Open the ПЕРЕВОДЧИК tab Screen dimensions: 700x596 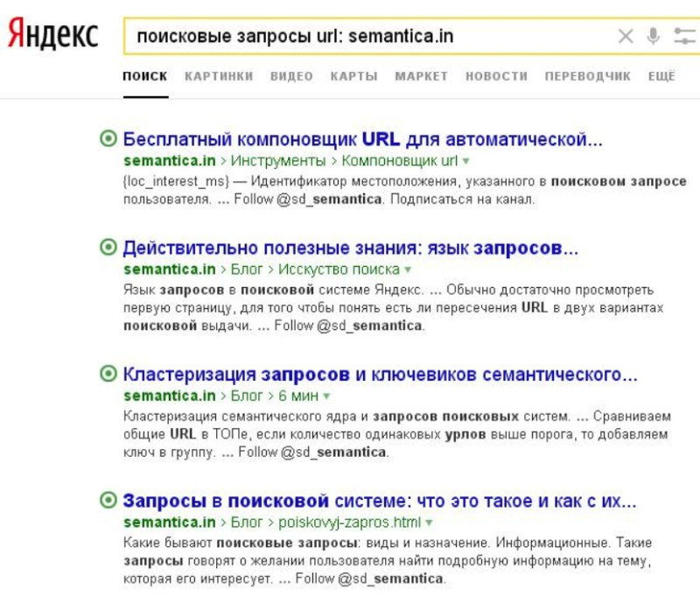[x=587, y=76]
